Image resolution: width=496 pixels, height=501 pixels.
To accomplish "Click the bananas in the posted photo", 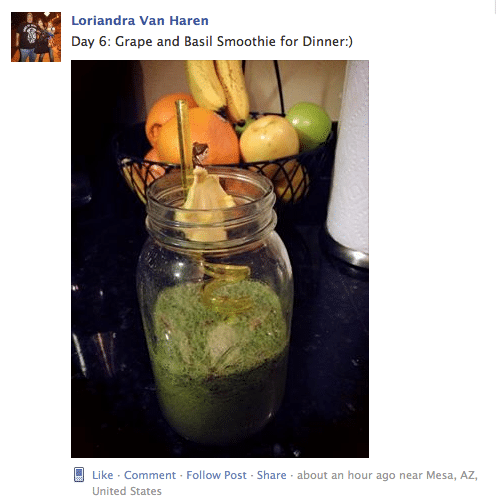I will coord(218,88).
